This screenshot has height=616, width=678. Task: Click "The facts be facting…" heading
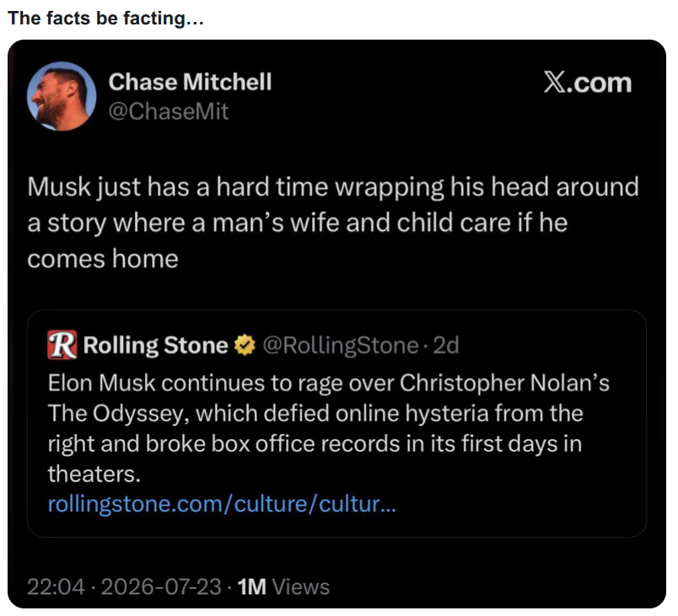pos(105,19)
